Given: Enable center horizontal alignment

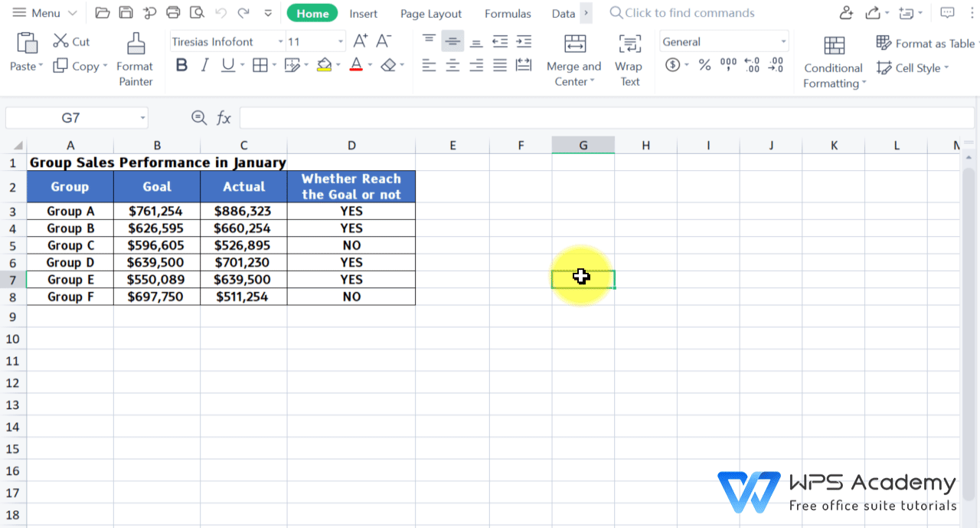Looking at the screenshot, I should point(452,65).
